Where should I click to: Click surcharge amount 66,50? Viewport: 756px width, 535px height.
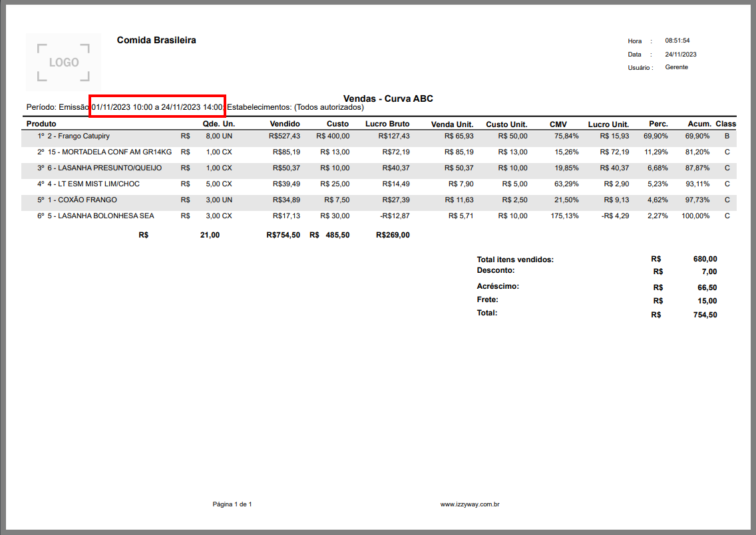point(707,287)
